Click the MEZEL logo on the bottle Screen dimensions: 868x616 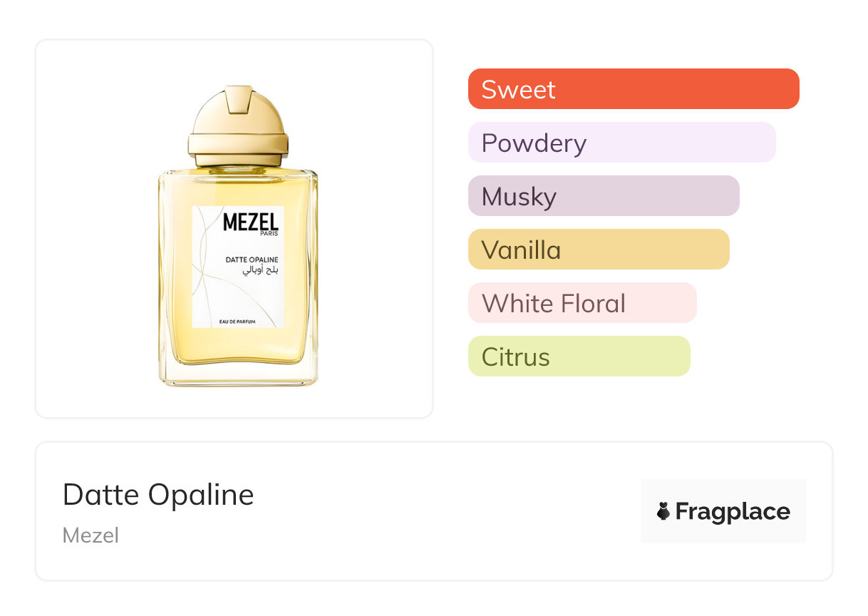coord(250,222)
